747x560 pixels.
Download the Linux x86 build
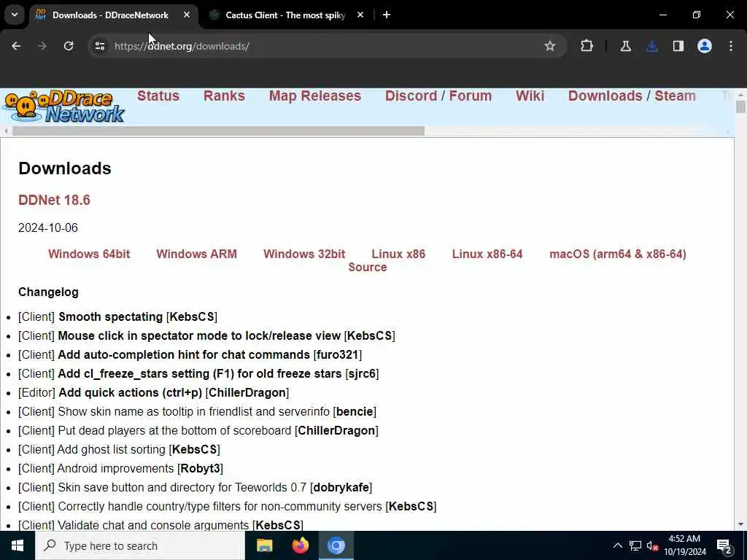pos(398,254)
